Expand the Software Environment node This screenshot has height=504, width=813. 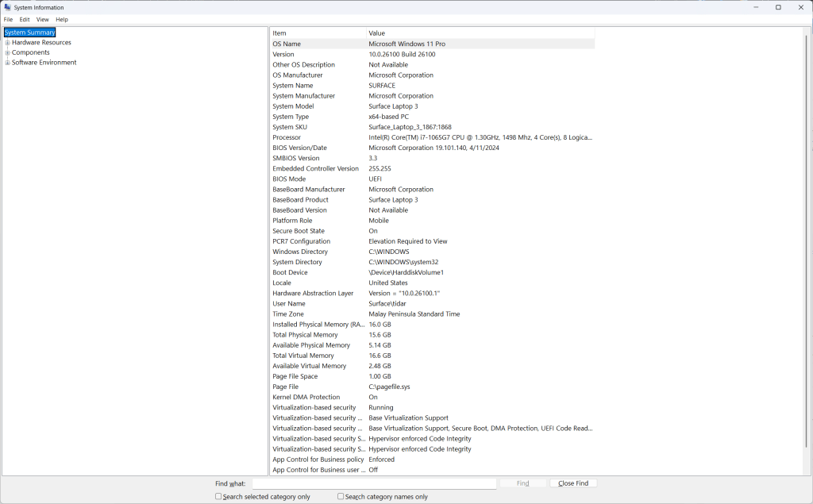7,62
